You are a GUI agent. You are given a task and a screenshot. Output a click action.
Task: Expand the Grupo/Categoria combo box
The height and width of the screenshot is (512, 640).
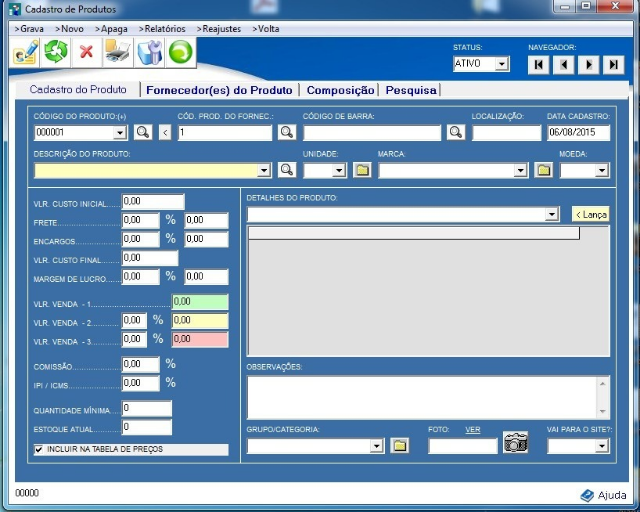376,446
